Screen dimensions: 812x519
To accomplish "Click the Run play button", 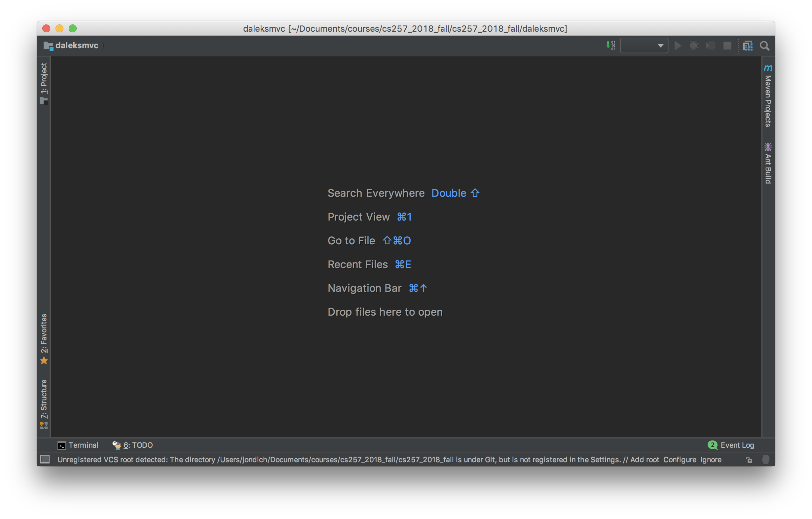I will point(678,46).
